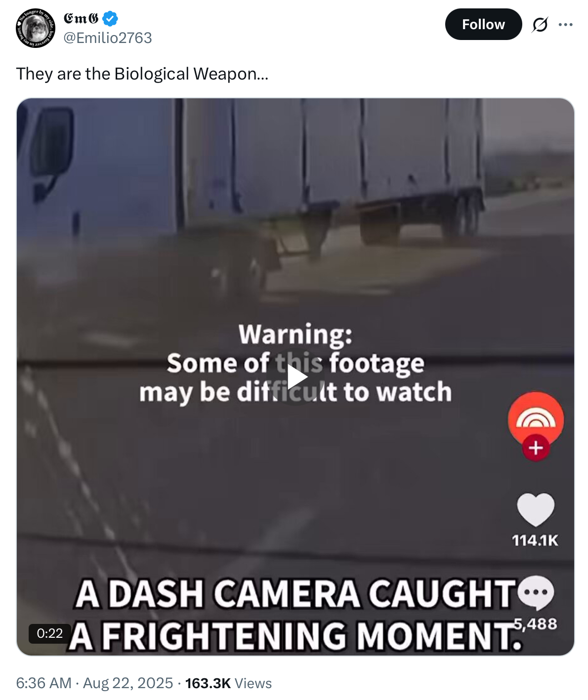The height and width of the screenshot is (700, 588).
Task: Click the 'A DASH CAMERA CAUGHT' caption text
Action: coord(295,593)
